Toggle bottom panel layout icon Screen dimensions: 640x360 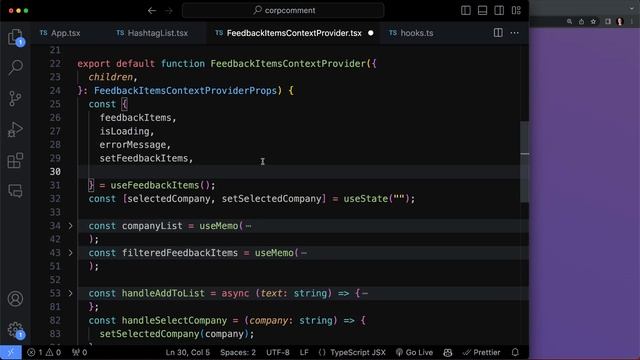point(482,10)
